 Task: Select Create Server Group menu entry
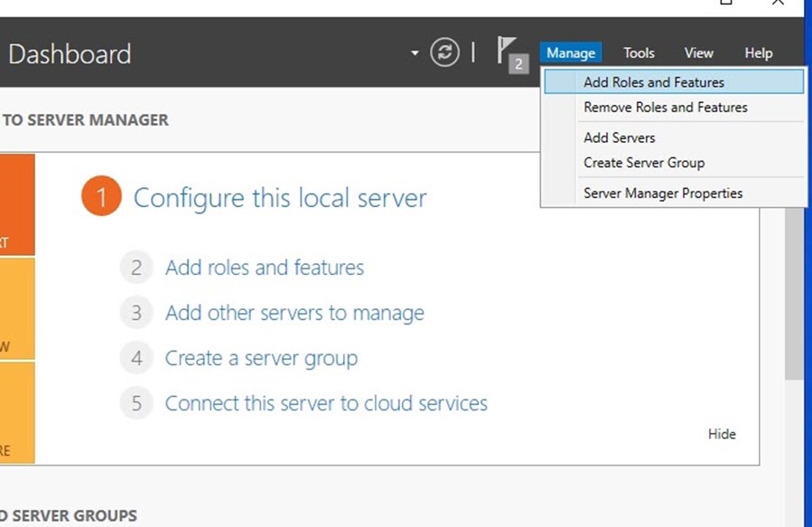coord(674,163)
